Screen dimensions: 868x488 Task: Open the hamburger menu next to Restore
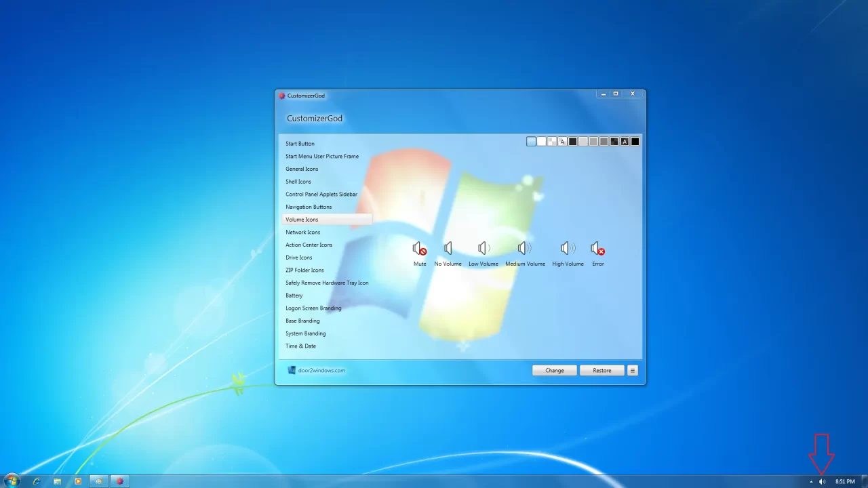coord(632,370)
